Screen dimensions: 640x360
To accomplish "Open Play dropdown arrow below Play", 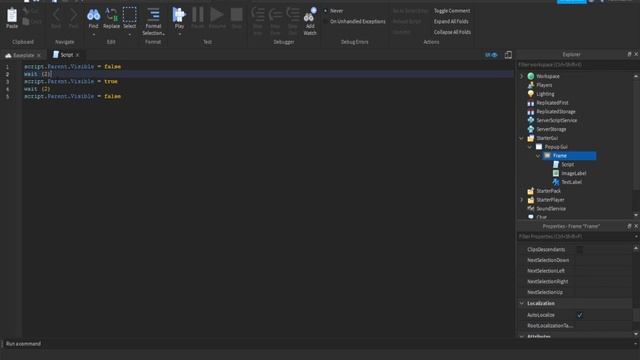I will [179, 34].
